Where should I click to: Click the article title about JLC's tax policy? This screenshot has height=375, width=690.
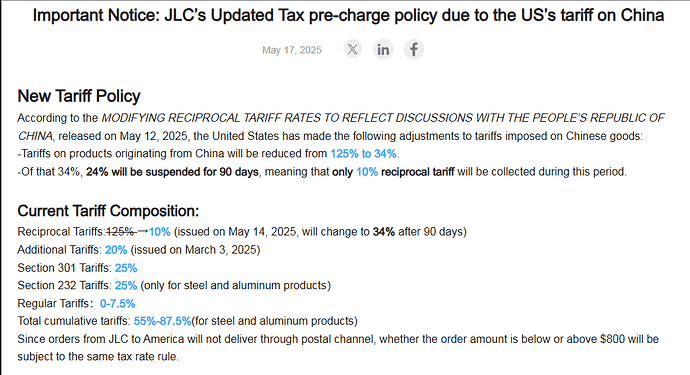(x=348, y=15)
